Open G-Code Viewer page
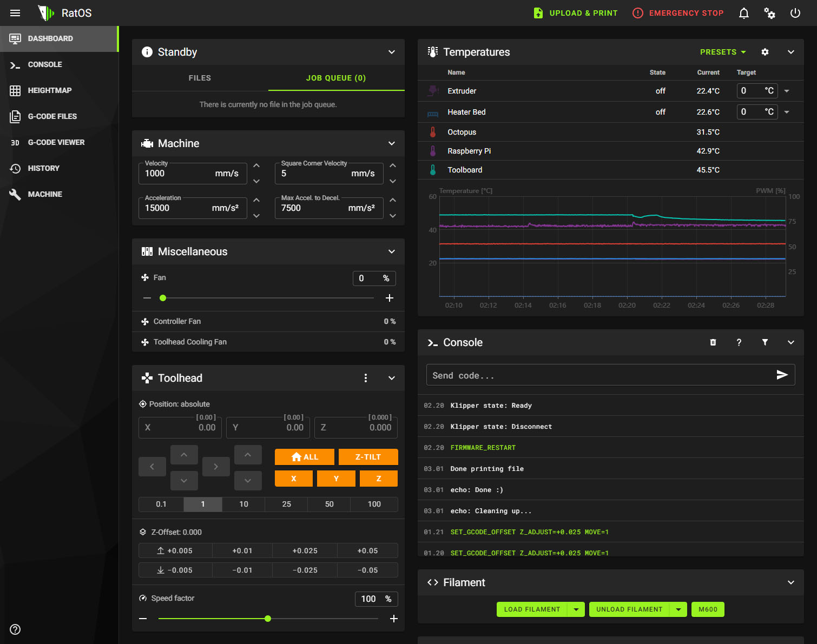Screen dimensions: 817x644 [x=59, y=142]
